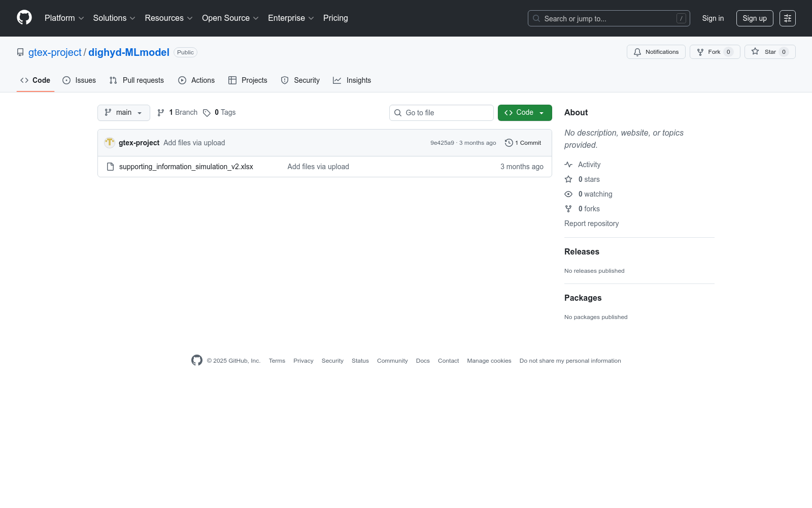
Task: Switch to the Issues tab
Action: [79, 80]
